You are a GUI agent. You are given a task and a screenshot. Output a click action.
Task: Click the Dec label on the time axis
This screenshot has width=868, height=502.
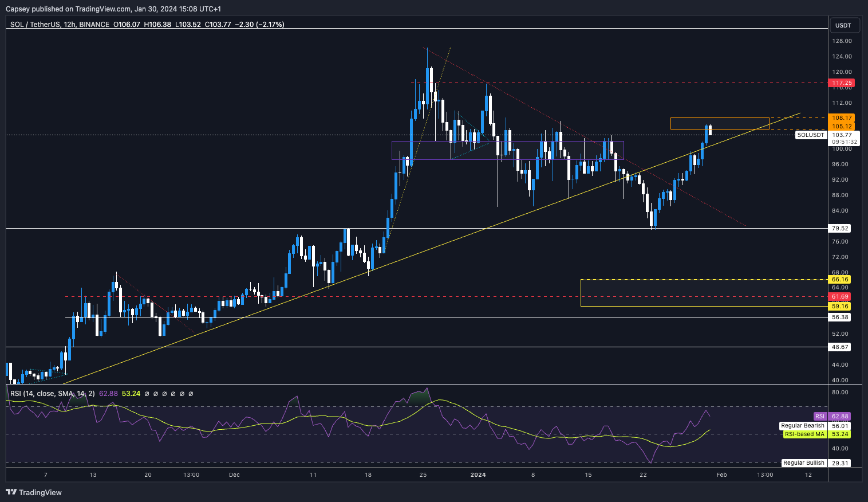(x=234, y=474)
